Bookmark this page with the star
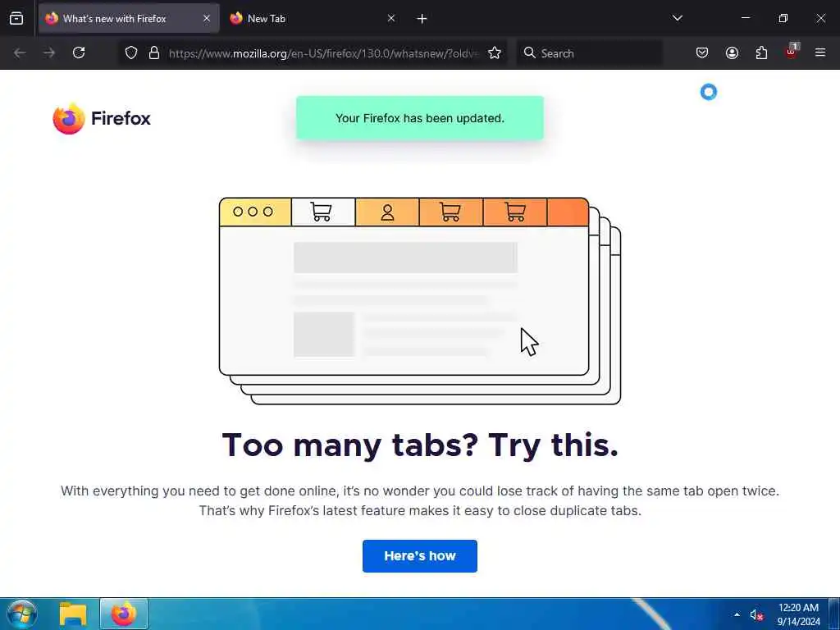Image resolution: width=840 pixels, height=630 pixels. [495, 52]
